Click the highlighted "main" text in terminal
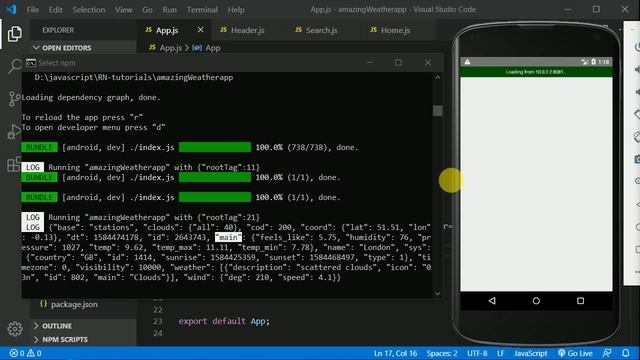Image resolution: width=640 pixels, height=360 pixels. (x=228, y=237)
